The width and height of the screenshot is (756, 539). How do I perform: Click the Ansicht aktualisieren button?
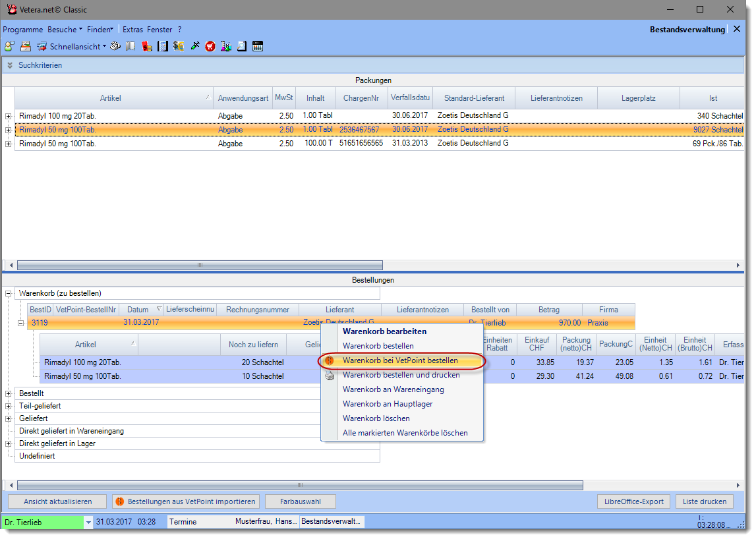click(57, 501)
